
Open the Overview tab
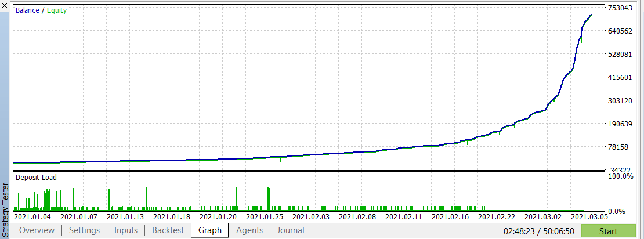(37, 230)
